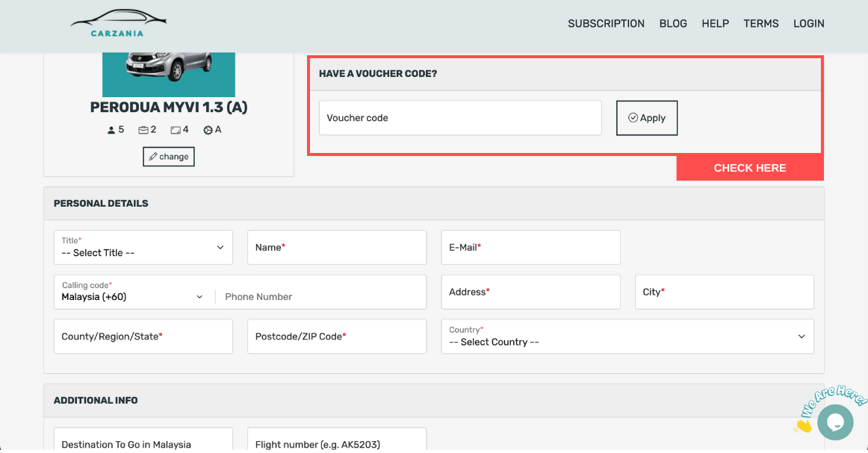View the TERMS page

click(760, 23)
